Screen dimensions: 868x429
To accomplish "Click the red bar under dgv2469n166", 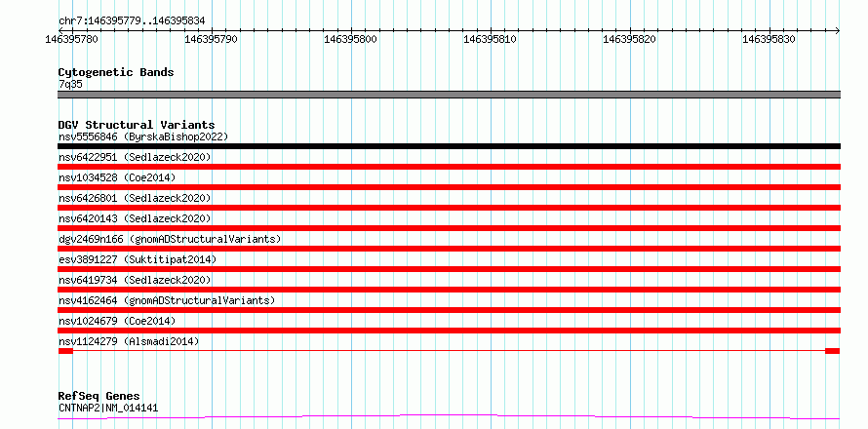I will [x=449, y=249].
